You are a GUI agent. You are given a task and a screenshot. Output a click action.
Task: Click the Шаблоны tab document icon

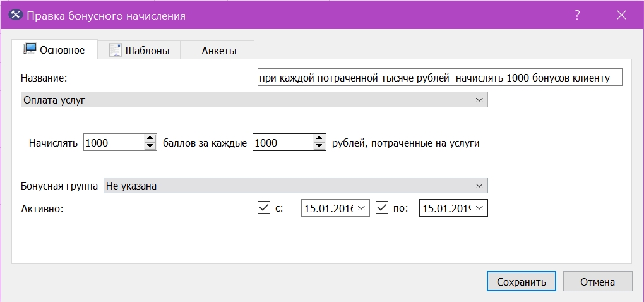pyautogui.click(x=115, y=50)
